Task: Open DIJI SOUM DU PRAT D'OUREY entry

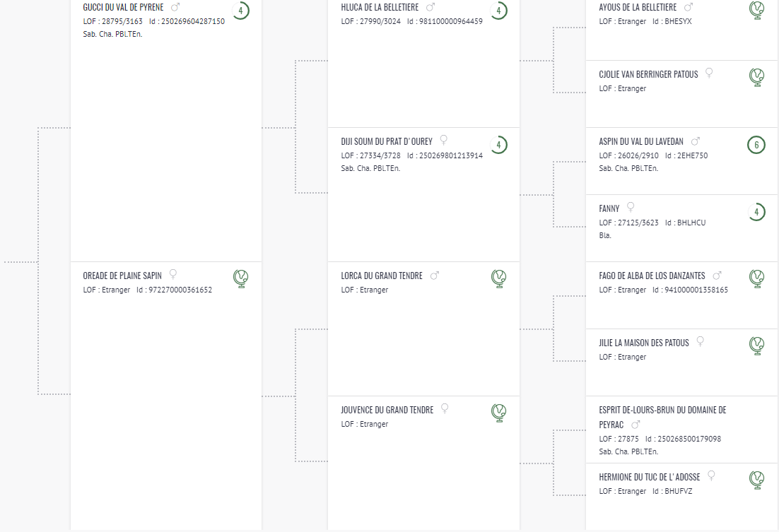Action: (387, 141)
